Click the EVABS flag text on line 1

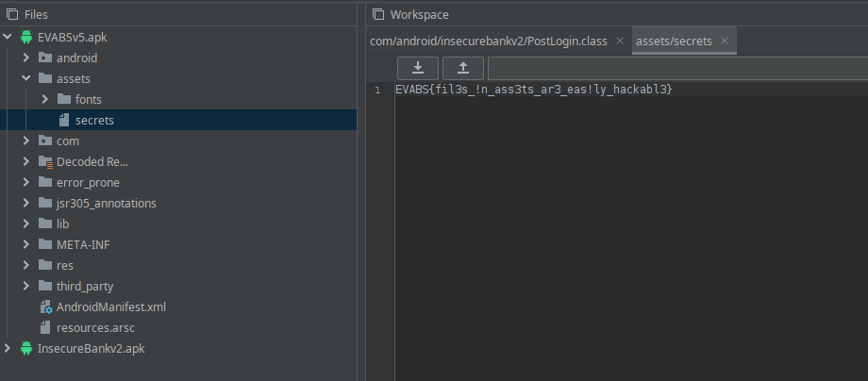coord(534,89)
